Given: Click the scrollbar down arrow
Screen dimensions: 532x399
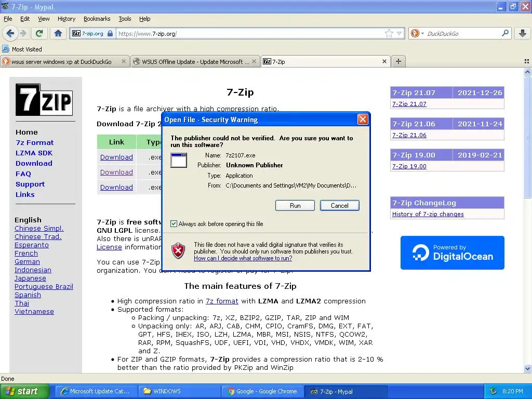Looking at the screenshot, I should pyautogui.click(x=527, y=368).
